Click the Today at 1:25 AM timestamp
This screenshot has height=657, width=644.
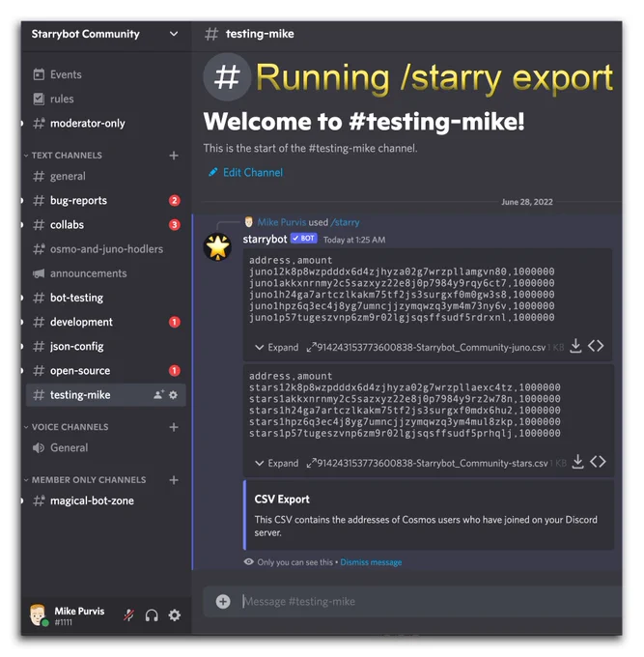tap(354, 240)
